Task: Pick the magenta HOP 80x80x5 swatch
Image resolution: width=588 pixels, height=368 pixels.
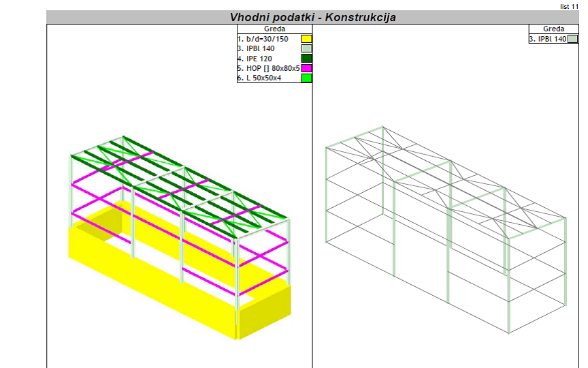Action: (306, 68)
